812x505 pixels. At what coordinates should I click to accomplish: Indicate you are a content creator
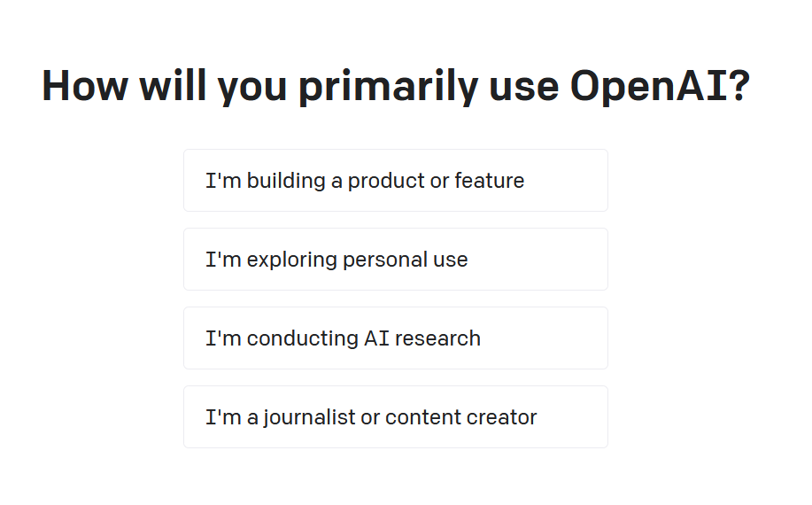pos(396,416)
